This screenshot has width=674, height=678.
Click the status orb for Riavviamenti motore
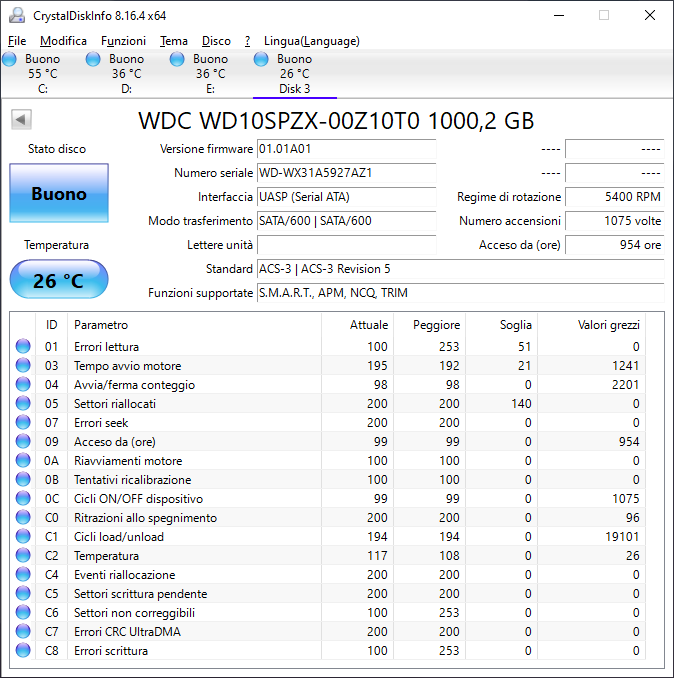23,461
